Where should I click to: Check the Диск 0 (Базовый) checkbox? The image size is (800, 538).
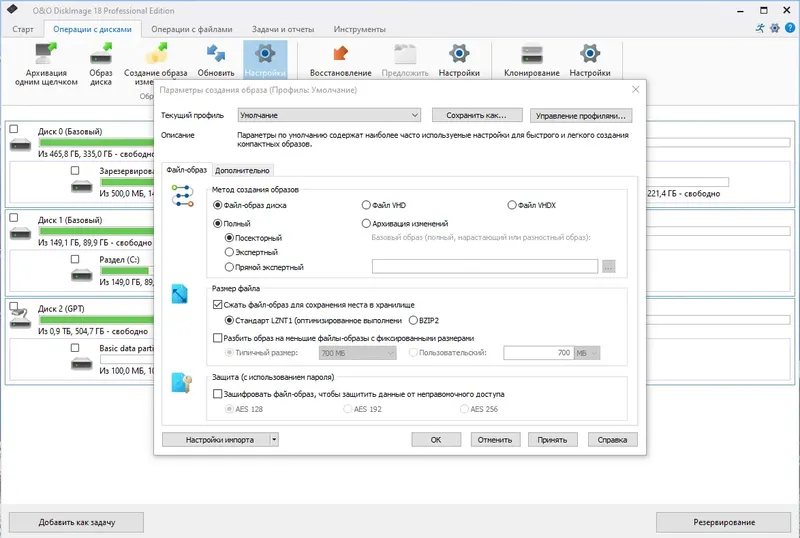(x=14, y=129)
